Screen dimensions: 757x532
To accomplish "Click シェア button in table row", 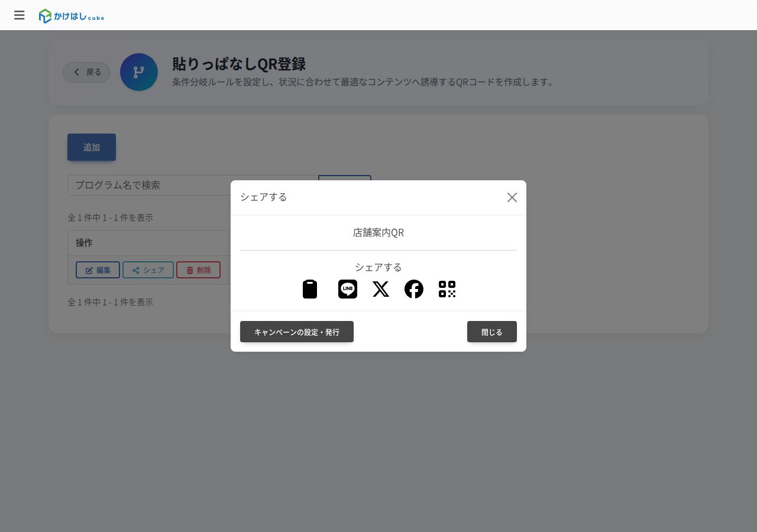I will point(148,270).
